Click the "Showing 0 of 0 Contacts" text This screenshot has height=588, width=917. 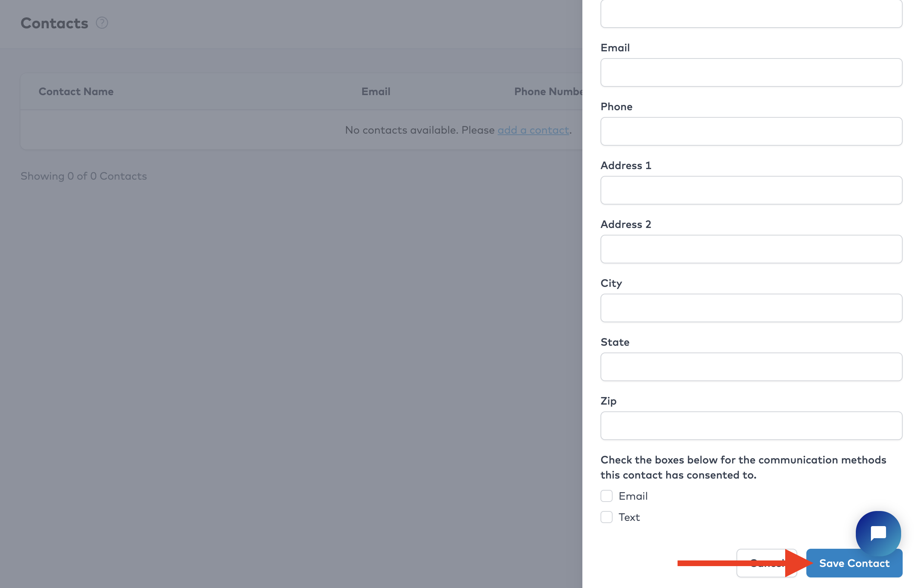click(x=84, y=176)
